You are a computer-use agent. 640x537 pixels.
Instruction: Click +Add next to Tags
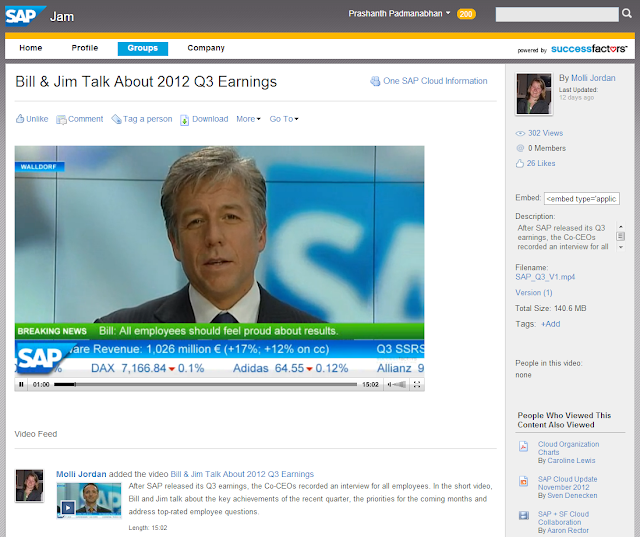click(x=551, y=324)
